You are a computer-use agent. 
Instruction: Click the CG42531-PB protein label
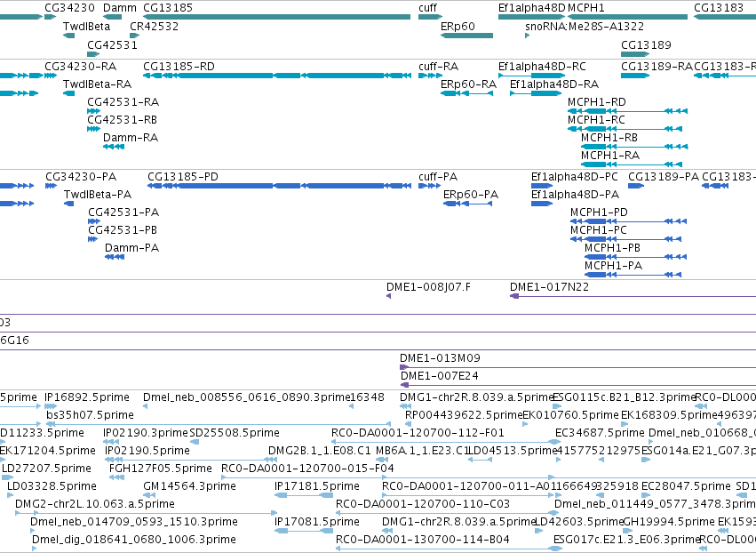point(123,230)
